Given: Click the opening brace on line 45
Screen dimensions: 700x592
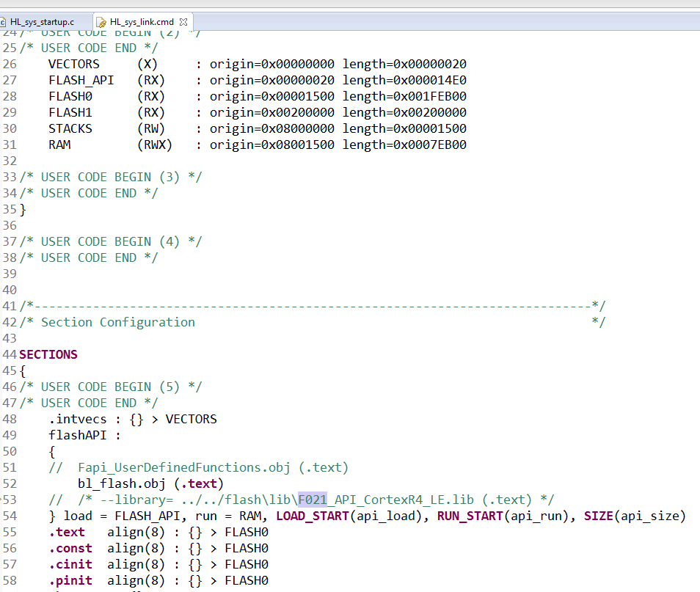Looking at the screenshot, I should tap(23, 370).
